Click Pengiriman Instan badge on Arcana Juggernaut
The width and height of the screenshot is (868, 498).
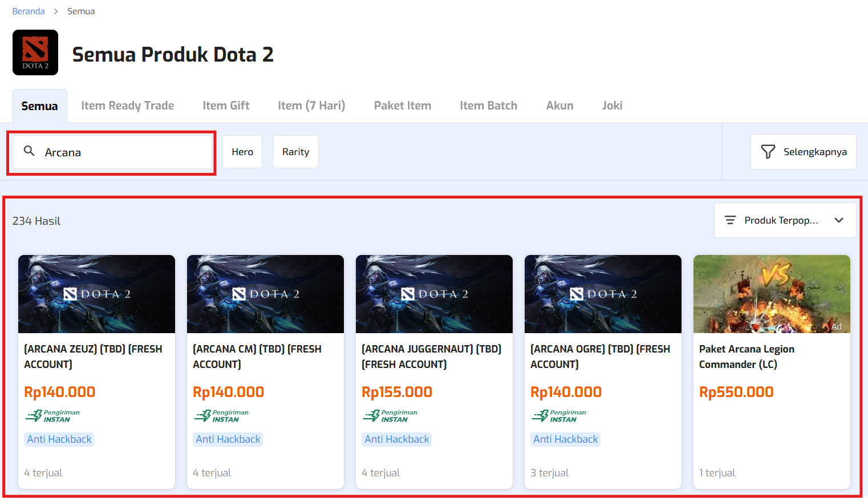(390, 416)
